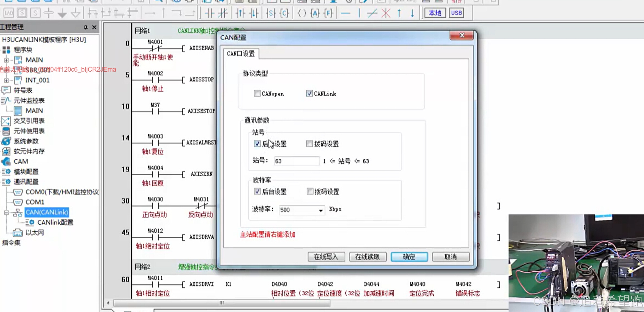Click the 在线写入 button

click(326, 257)
